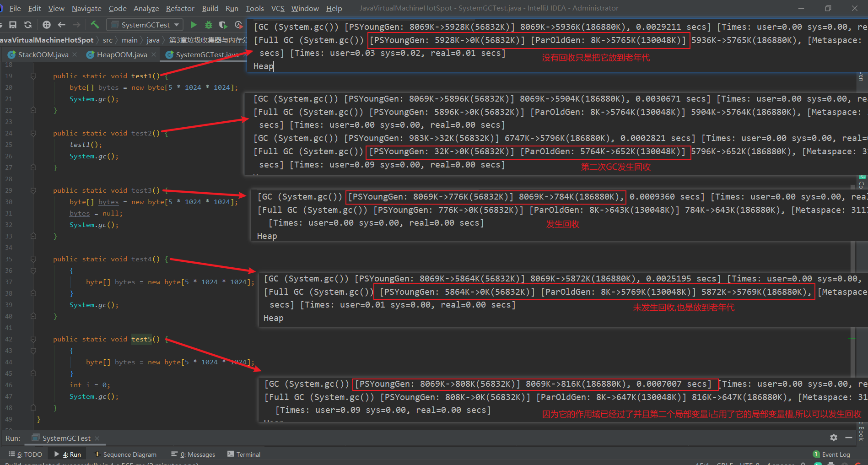Click line number 31 in gutter
Screen dimensions: 868x465
9,213
